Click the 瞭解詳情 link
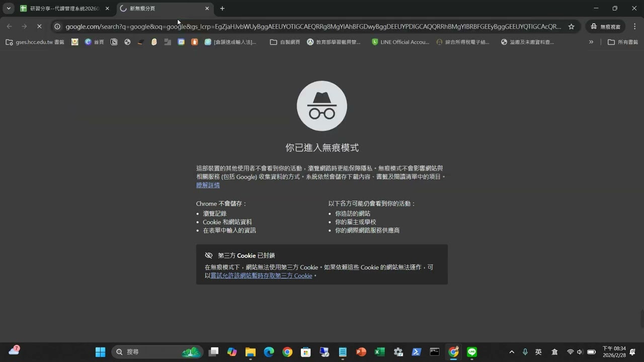Image resolution: width=644 pixels, height=362 pixels. 208,185
